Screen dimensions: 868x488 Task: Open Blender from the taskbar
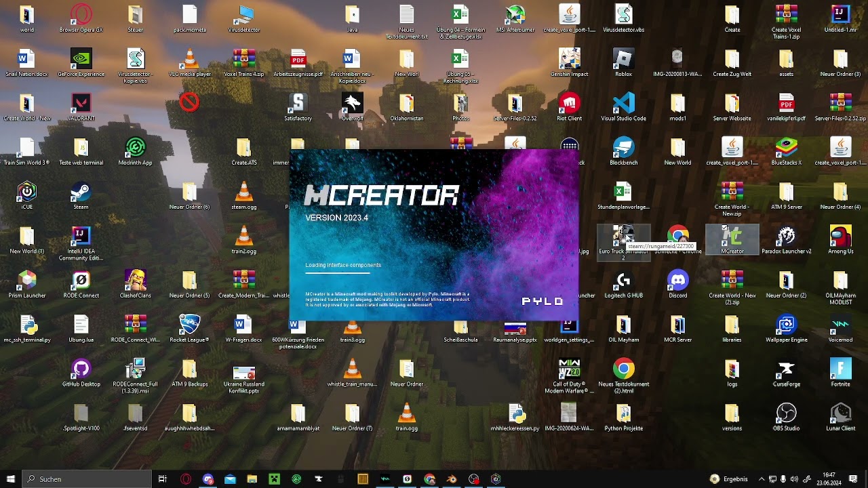pos(452,479)
